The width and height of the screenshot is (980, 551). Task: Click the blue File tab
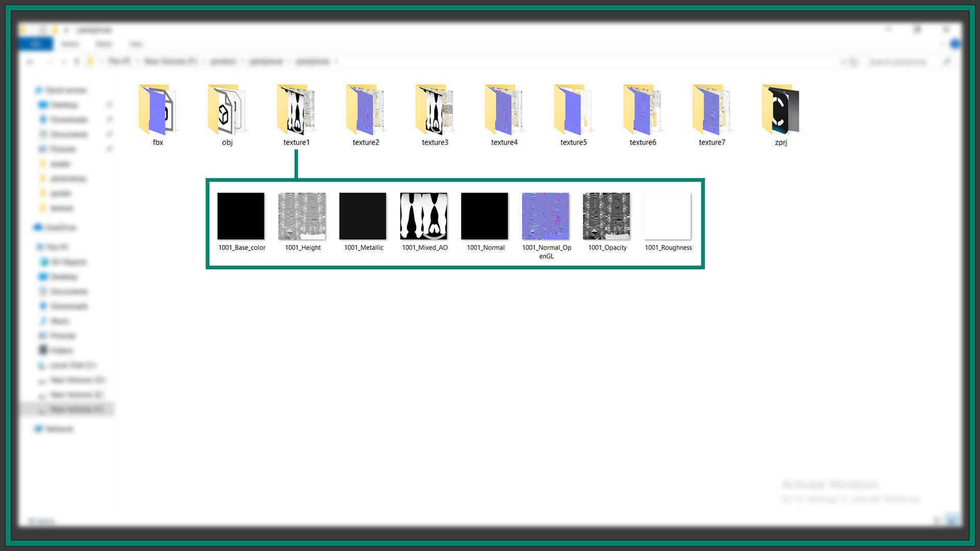35,44
